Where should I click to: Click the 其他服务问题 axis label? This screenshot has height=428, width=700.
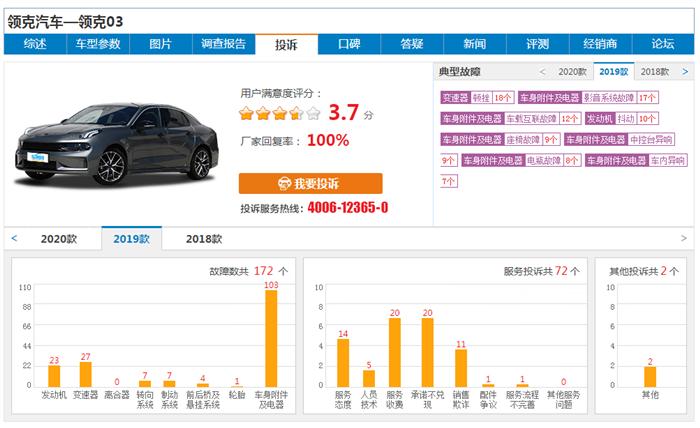(x=563, y=400)
